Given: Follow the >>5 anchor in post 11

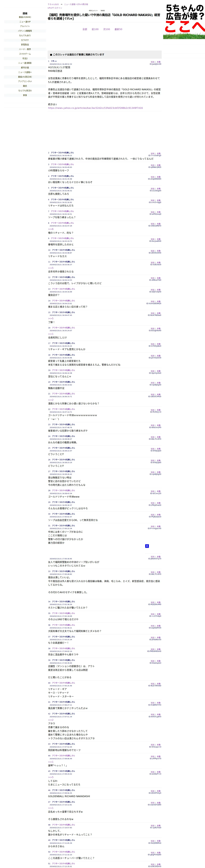Looking at the screenshot, I should tap(51, 268).
